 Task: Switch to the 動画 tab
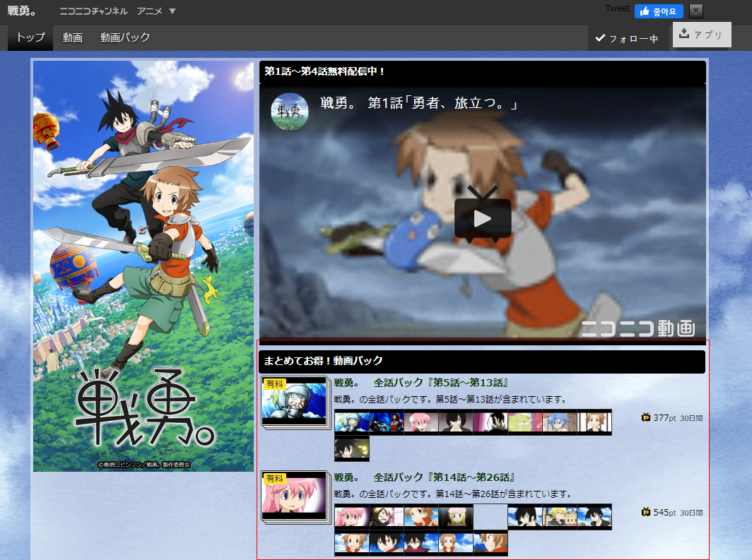point(72,37)
